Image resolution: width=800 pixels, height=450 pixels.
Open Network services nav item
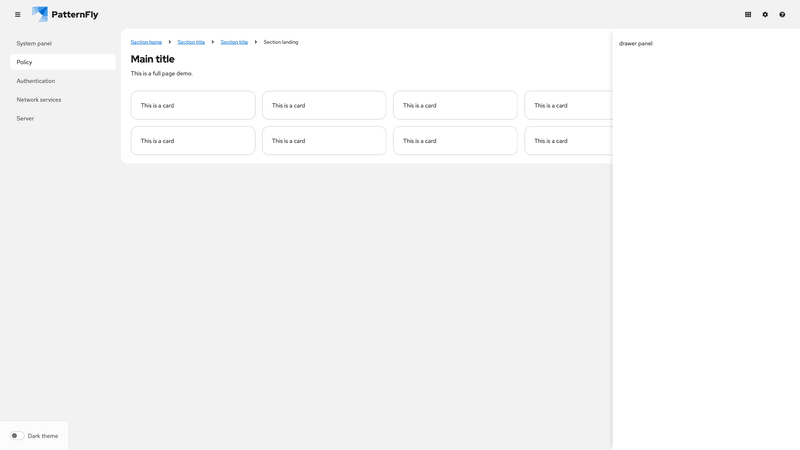point(39,100)
